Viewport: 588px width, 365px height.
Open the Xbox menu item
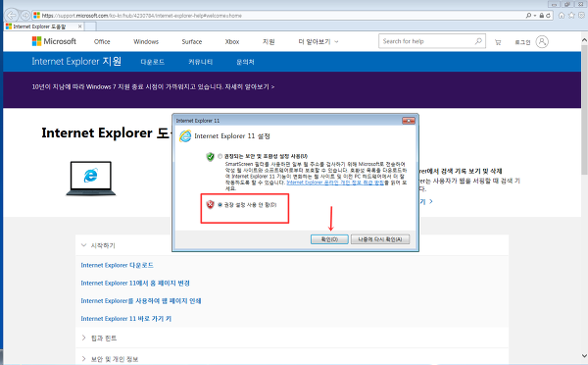pyautogui.click(x=232, y=41)
